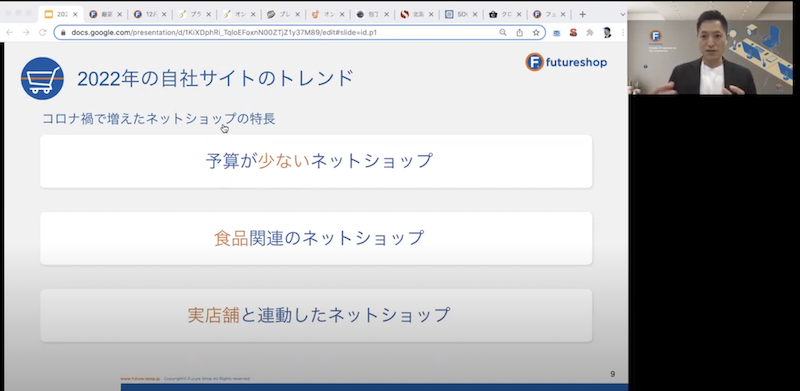
Task: Switch to the SD tab
Action: pyautogui.click(x=461, y=14)
